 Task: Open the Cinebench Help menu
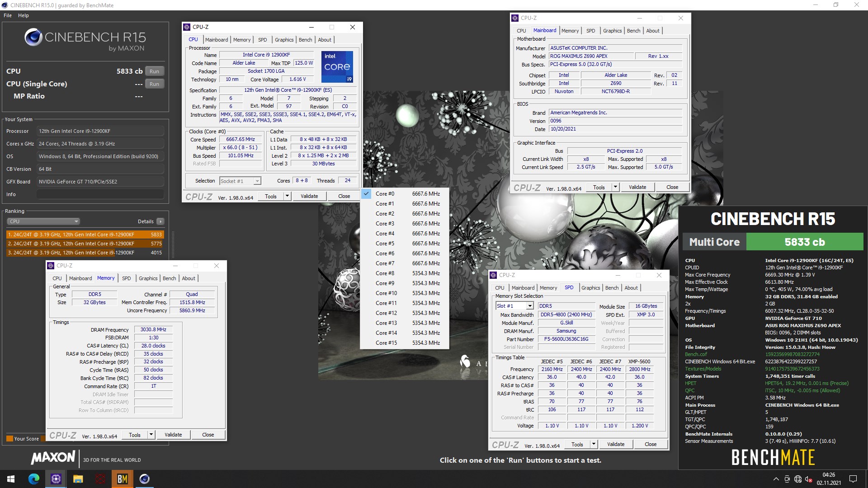pos(24,15)
